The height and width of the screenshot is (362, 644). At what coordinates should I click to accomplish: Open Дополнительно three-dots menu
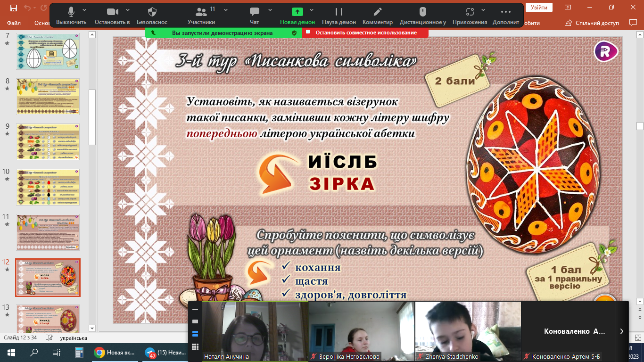pos(506,16)
